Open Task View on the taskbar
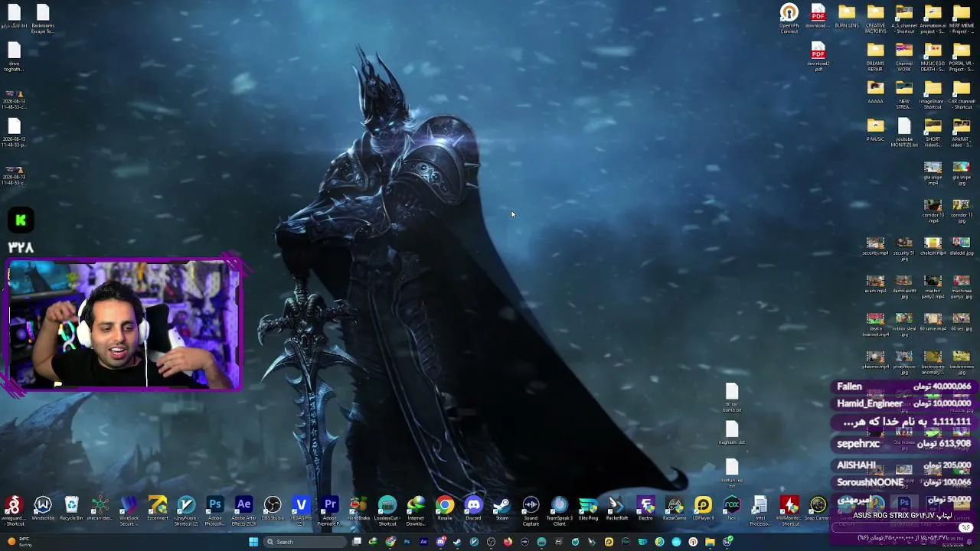The width and height of the screenshot is (980, 551). click(x=357, y=542)
